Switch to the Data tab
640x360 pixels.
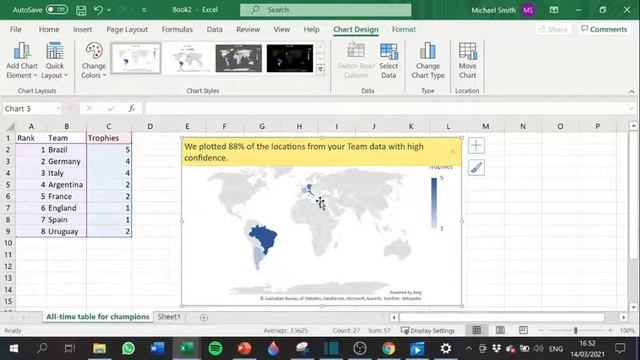214,29
